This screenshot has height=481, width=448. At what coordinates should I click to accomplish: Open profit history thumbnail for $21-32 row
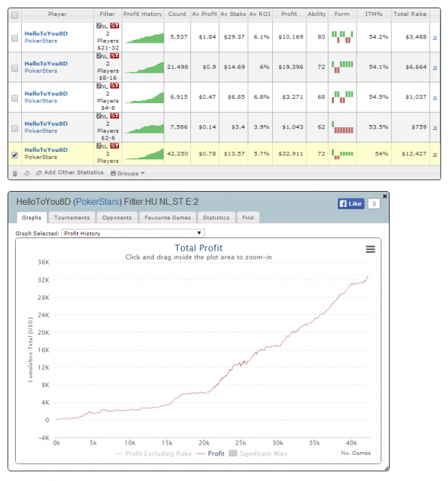click(144, 38)
